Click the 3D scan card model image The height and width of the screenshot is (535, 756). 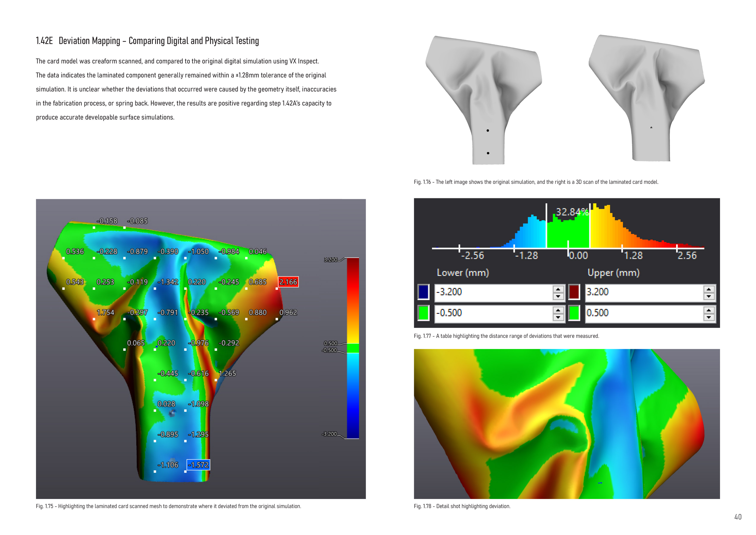coord(647,98)
